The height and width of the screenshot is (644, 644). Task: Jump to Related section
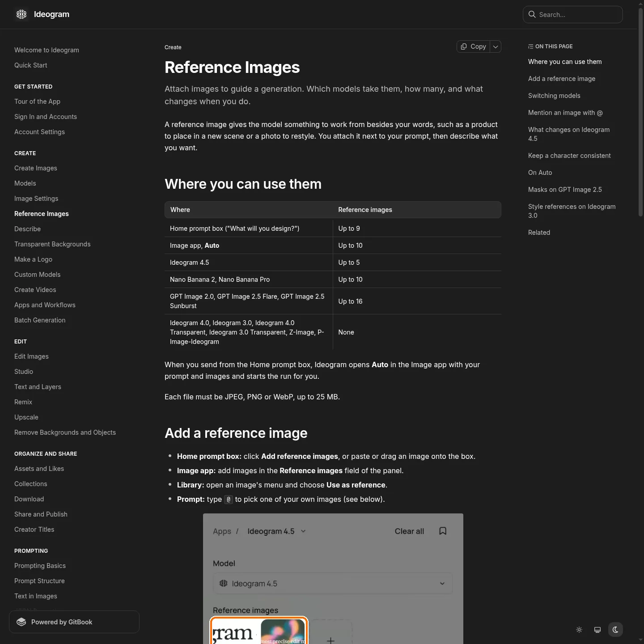coord(539,233)
